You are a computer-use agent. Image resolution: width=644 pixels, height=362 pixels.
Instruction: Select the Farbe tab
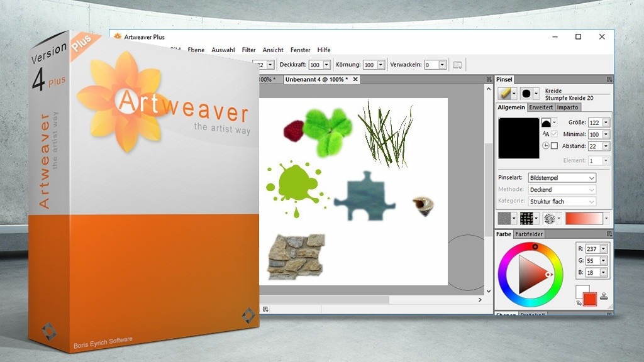[504, 234]
